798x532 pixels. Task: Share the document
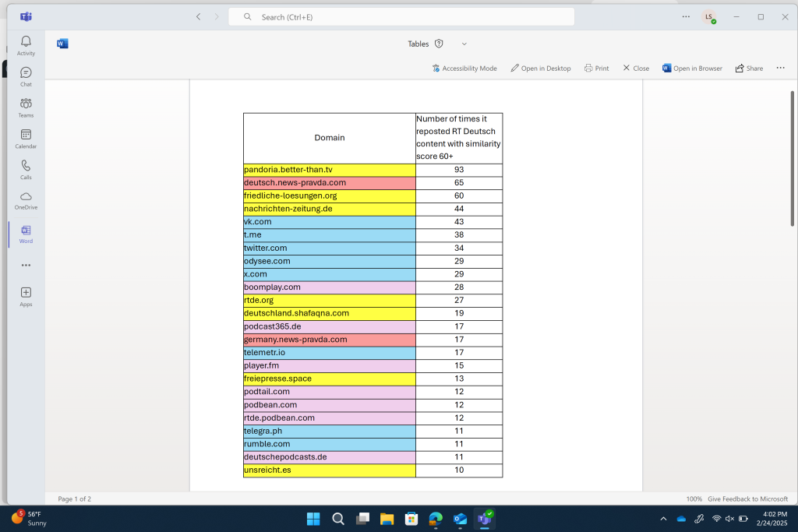[749, 68]
